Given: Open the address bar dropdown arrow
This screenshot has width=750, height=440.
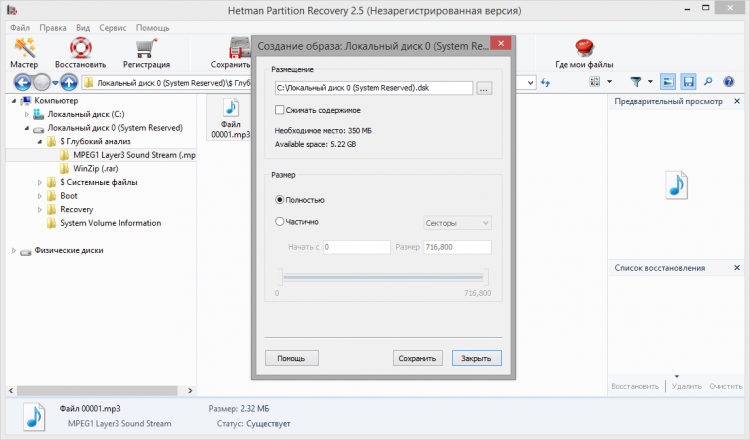Looking at the screenshot, I should tap(530, 83).
